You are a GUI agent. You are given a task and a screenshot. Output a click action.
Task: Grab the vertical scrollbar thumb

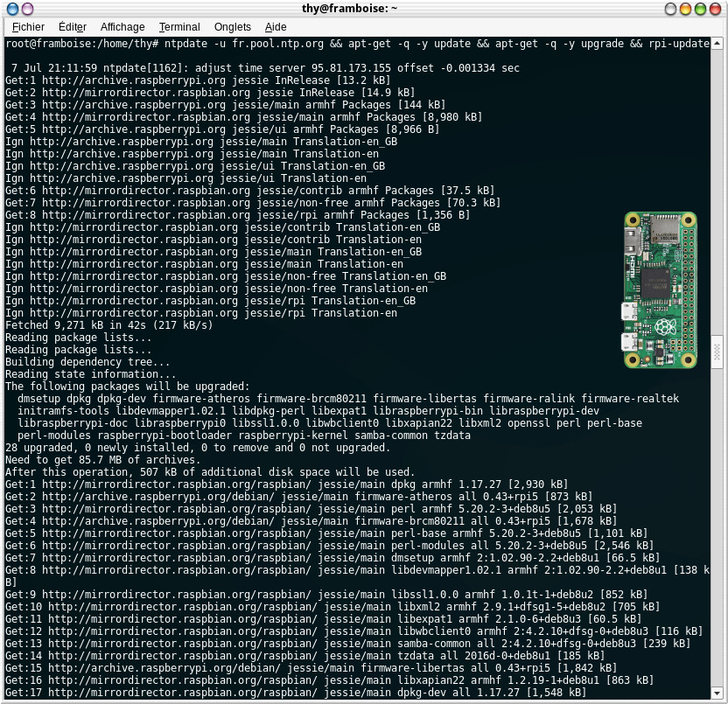(718, 352)
